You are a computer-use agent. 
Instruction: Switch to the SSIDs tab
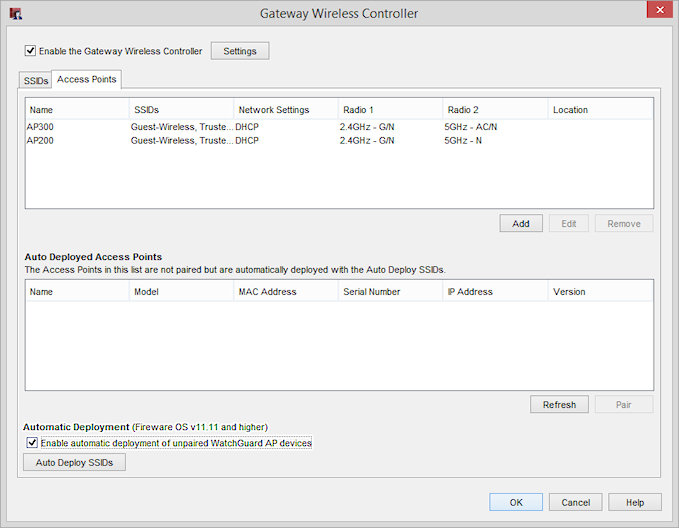point(35,80)
